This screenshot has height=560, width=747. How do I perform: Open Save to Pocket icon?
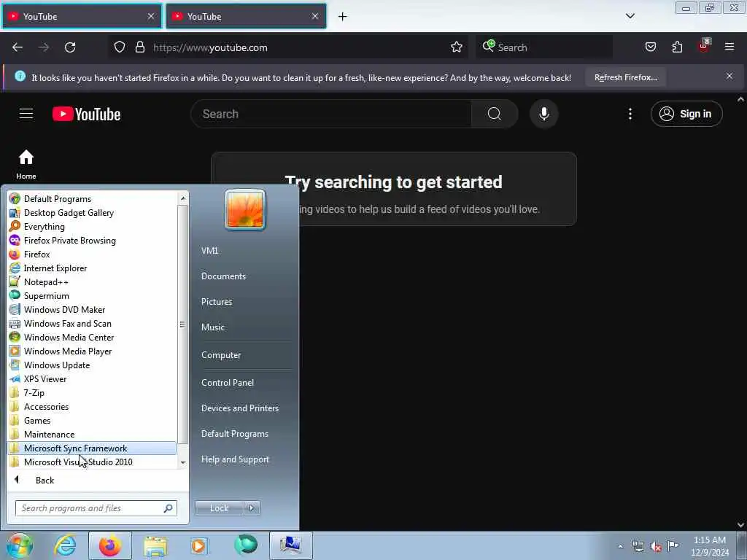[x=650, y=47]
